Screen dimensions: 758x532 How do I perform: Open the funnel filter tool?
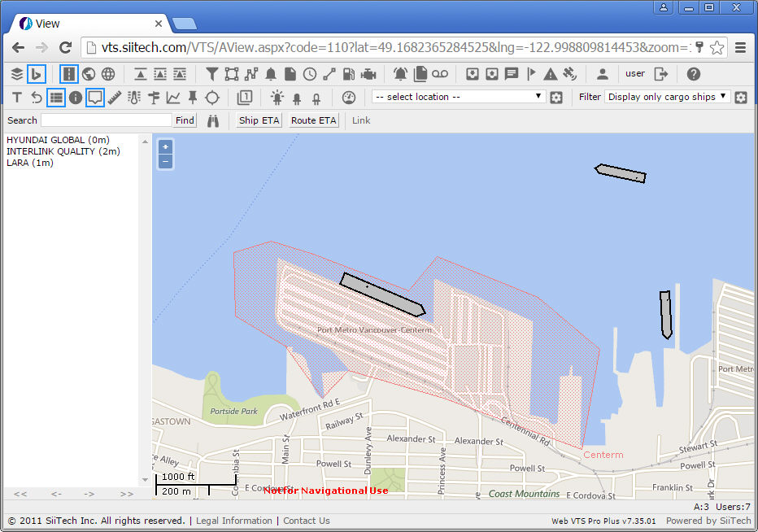click(211, 74)
